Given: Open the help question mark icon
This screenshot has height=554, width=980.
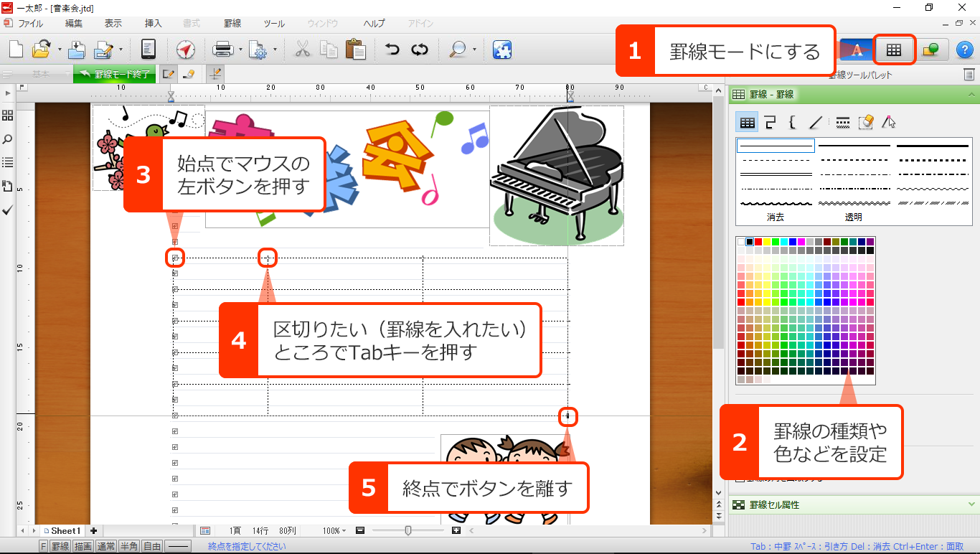Looking at the screenshot, I should (965, 50).
